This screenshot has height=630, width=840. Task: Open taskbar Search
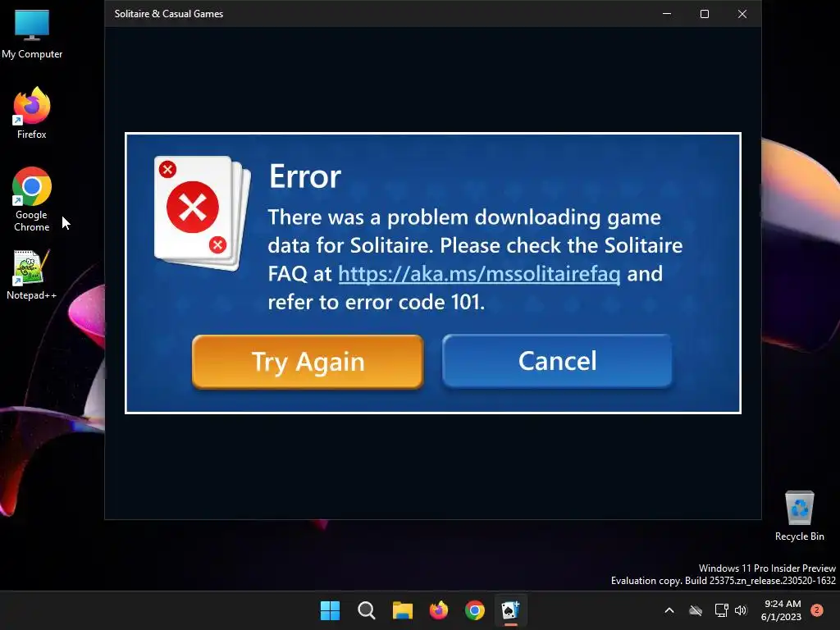point(367,610)
